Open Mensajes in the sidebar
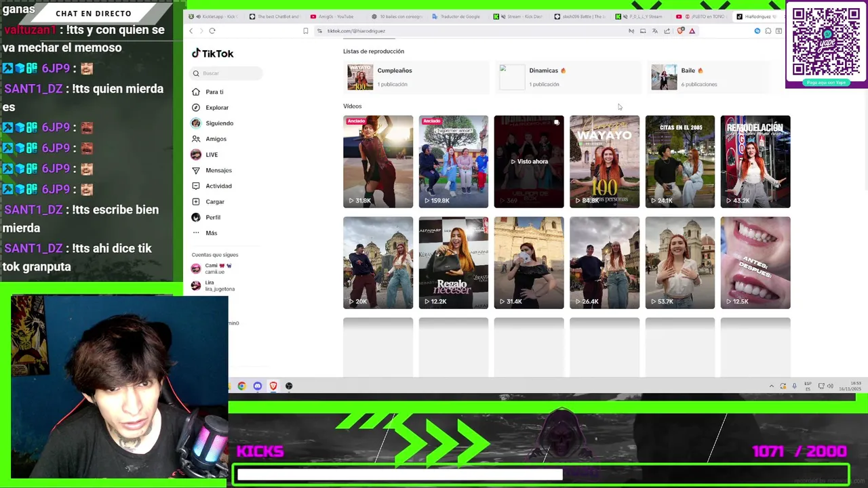 (x=212, y=170)
